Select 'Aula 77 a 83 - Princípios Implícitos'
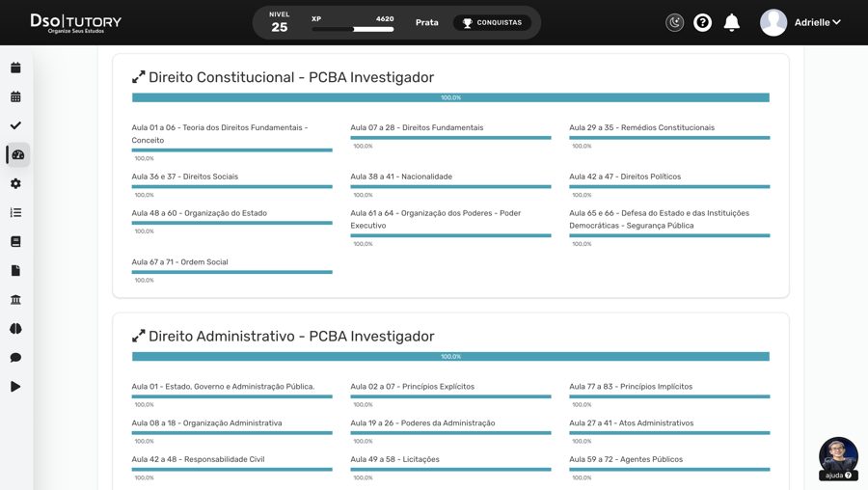Viewport: 868px width, 490px height. (631, 387)
